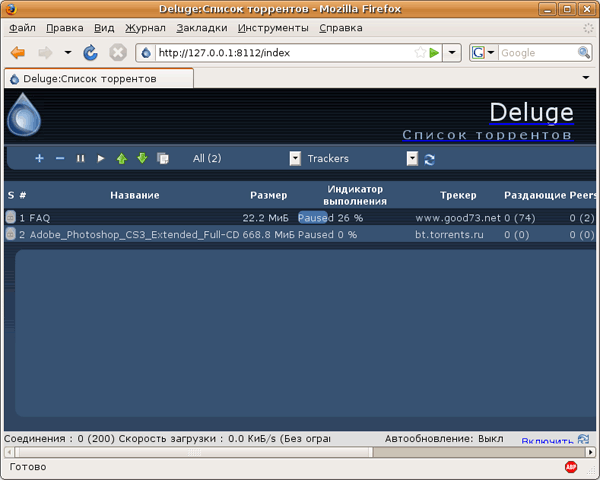Click the Firefox forward arrow

[x=45, y=52]
